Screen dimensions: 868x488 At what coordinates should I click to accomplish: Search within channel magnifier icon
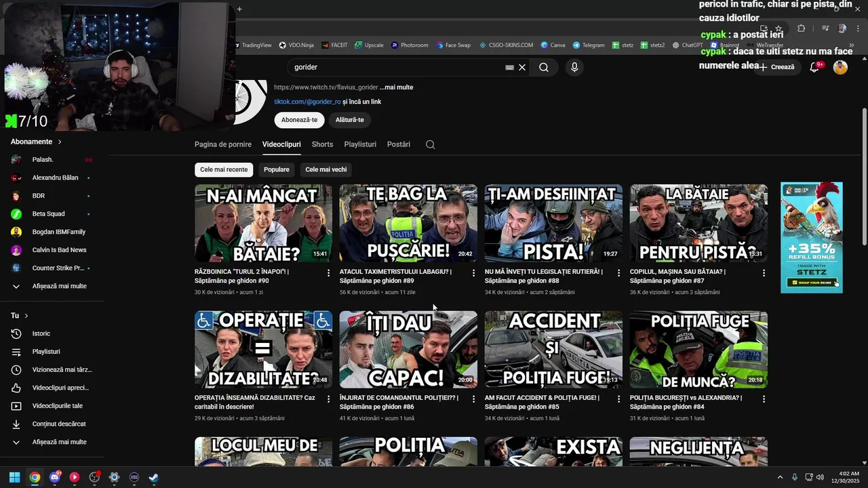pos(430,144)
